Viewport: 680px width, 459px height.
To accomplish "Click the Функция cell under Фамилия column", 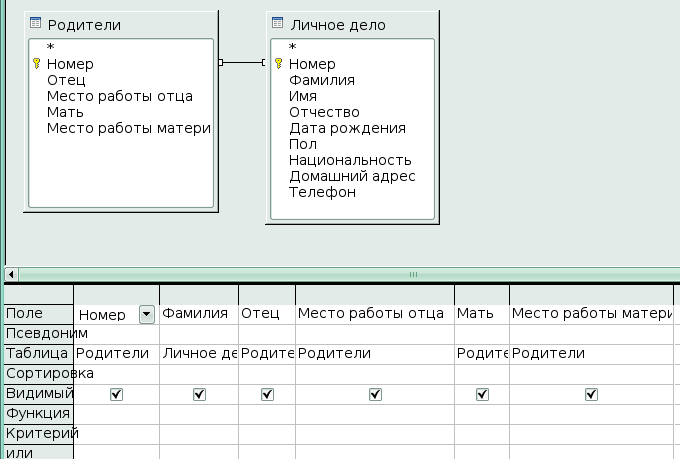I will [x=198, y=413].
